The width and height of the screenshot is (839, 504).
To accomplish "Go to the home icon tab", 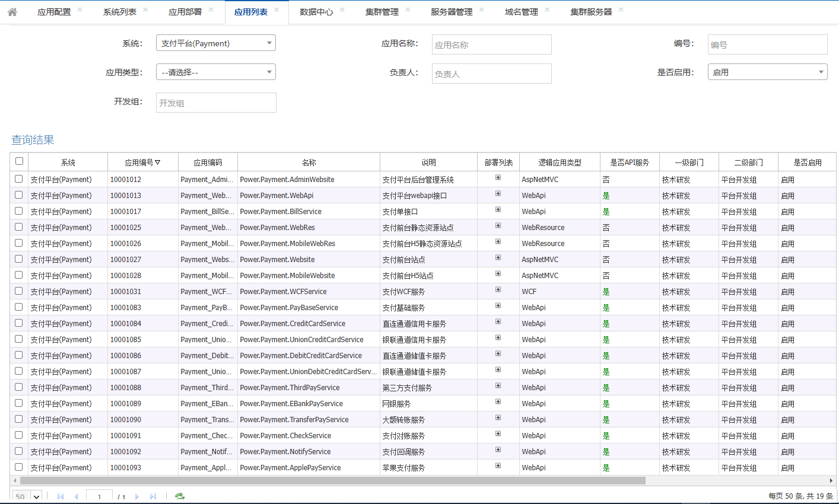I will (12, 12).
